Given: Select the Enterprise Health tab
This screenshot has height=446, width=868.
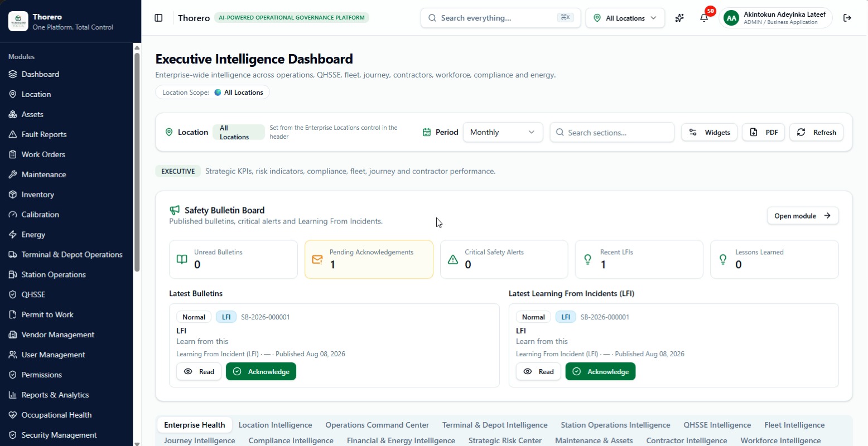Looking at the screenshot, I should click(x=195, y=425).
